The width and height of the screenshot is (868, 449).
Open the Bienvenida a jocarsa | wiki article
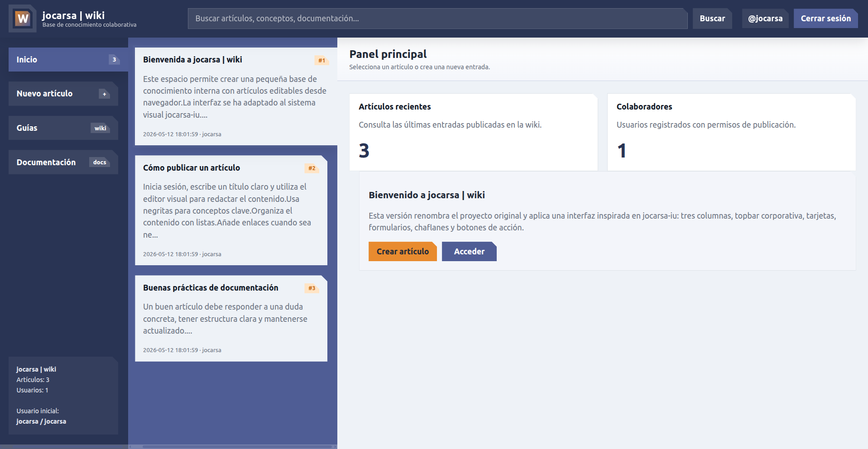click(236, 96)
